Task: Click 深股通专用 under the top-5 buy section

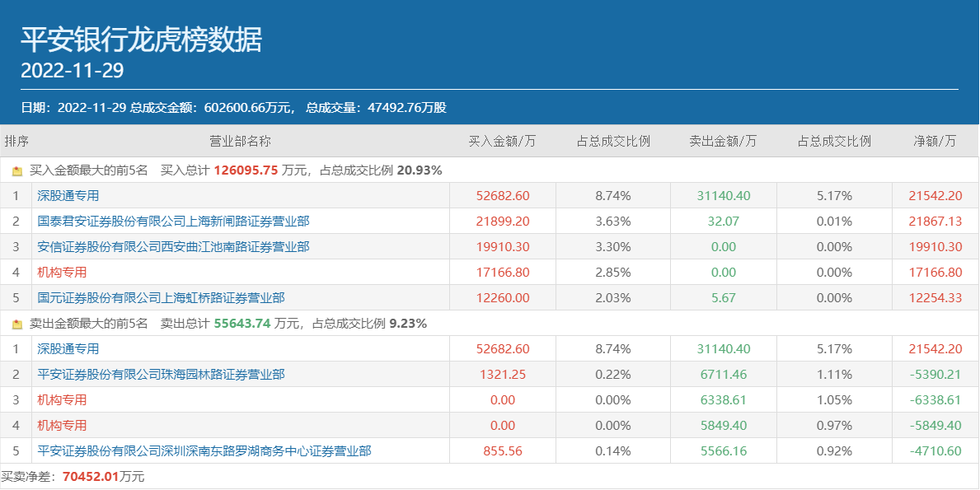Action: (68, 195)
